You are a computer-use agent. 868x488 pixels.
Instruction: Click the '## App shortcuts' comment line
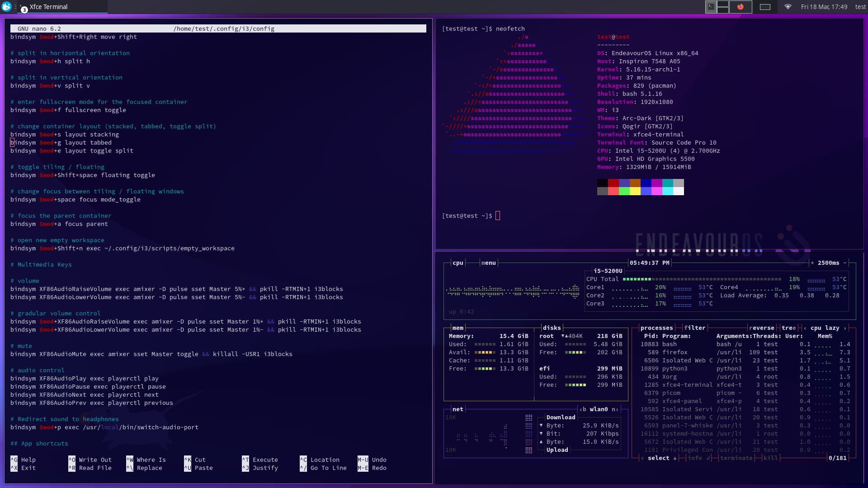point(39,444)
